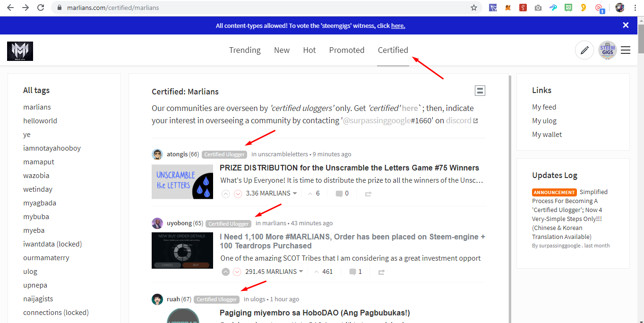Switch to the Hot tab
The height and width of the screenshot is (323, 644).
point(309,50)
